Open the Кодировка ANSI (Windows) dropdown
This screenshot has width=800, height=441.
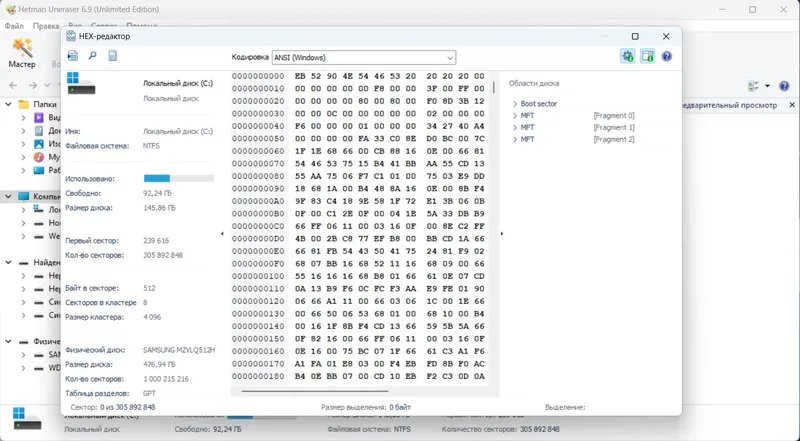tap(364, 58)
